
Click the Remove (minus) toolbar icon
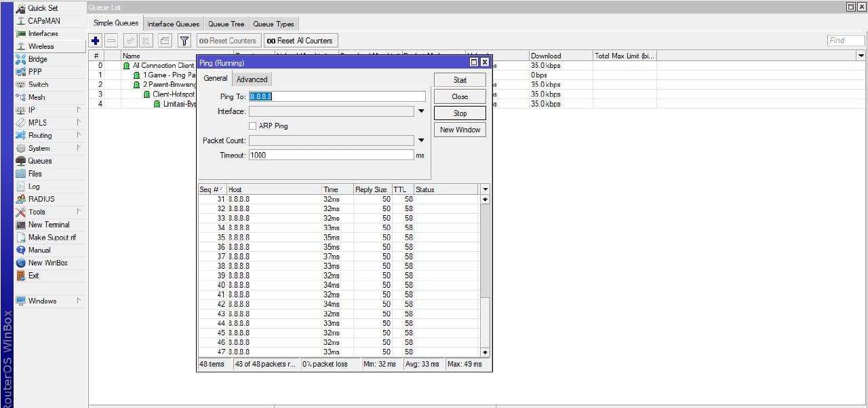112,41
